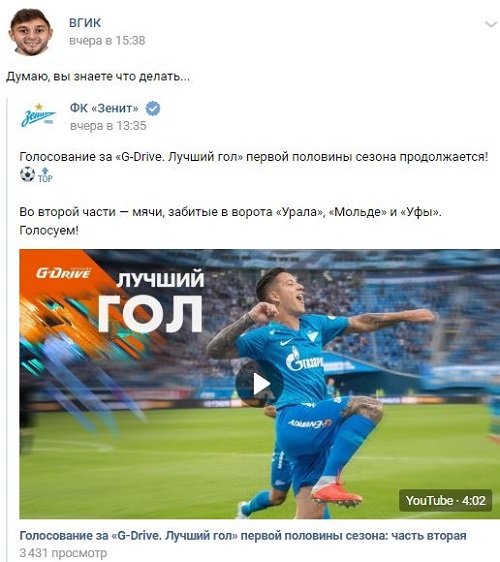Open the ФК «Зенит» page name
The width and height of the screenshot is (500, 562).
point(104,108)
